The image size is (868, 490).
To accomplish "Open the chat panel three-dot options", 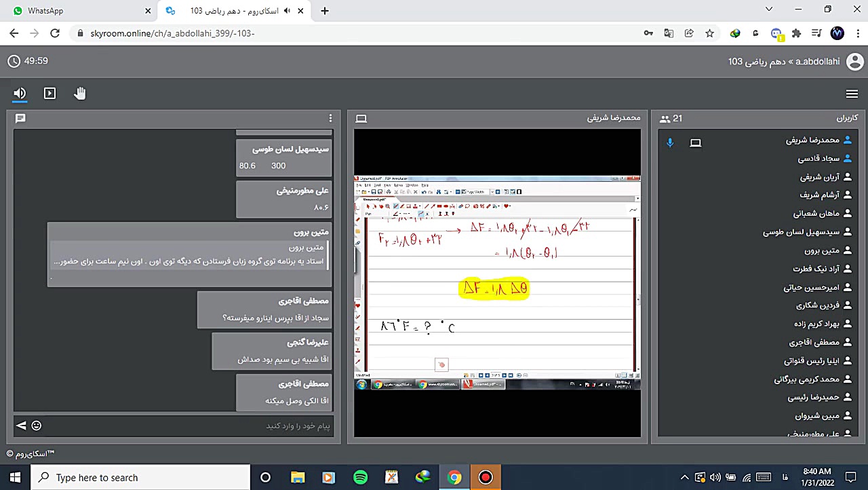I will pos(330,118).
